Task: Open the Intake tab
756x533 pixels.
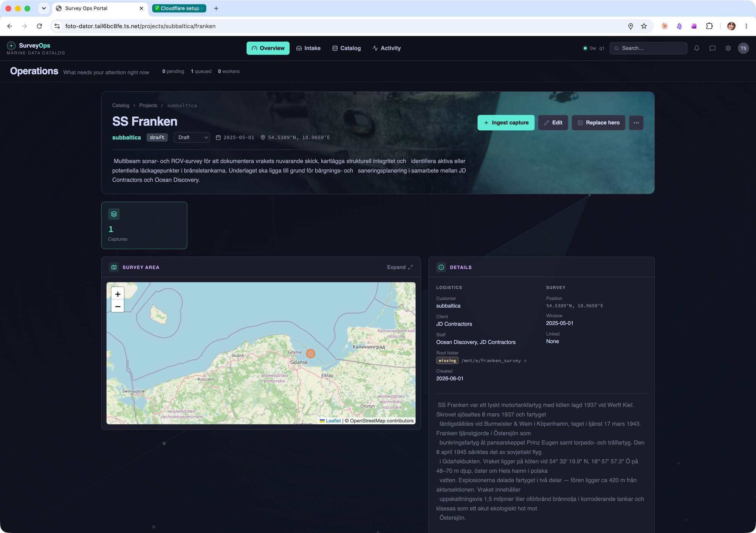Action: pos(308,48)
